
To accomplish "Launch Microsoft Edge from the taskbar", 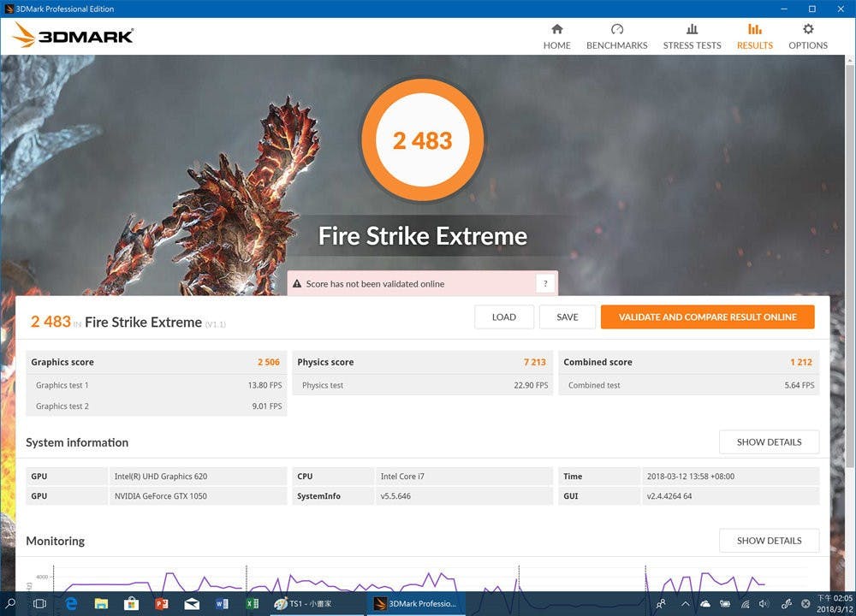I will [71, 603].
